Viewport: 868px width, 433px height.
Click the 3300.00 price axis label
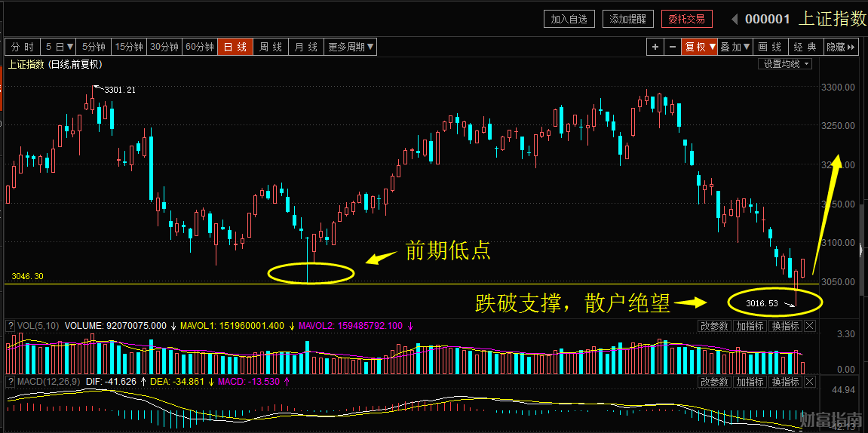click(x=837, y=88)
